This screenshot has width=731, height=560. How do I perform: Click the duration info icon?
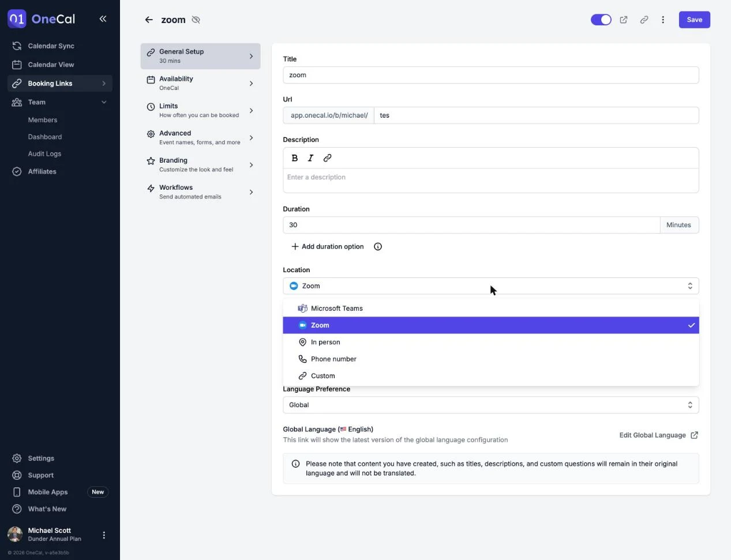[378, 246]
